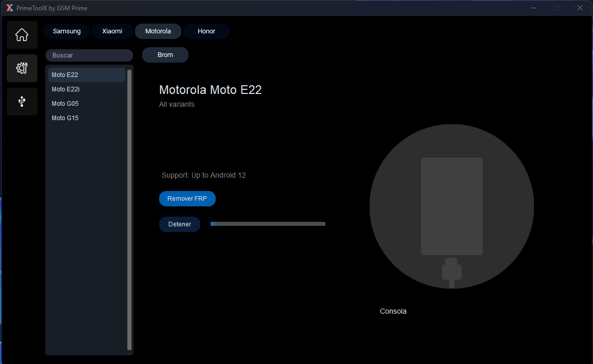Click the phone illustration above Consola
The width and height of the screenshot is (593, 364).
pos(452,206)
